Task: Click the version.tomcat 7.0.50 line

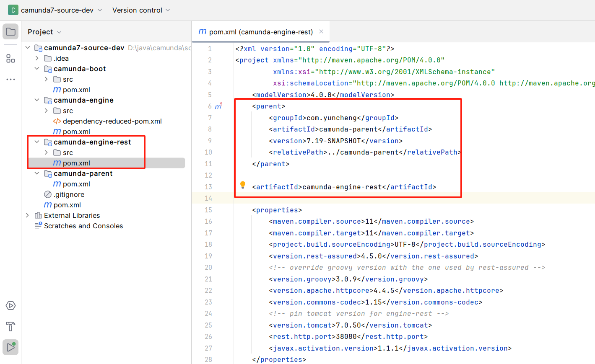Action: click(x=350, y=325)
